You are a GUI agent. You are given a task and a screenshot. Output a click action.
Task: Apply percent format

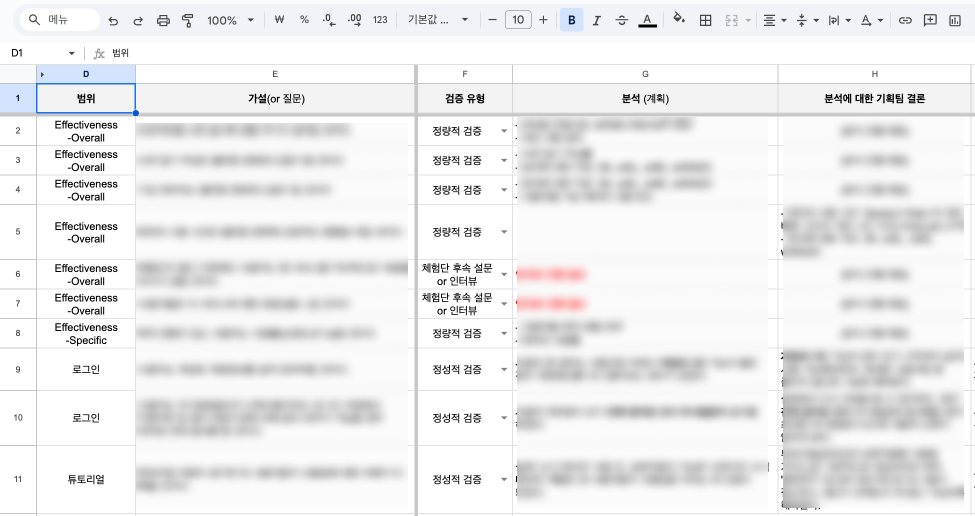point(304,20)
